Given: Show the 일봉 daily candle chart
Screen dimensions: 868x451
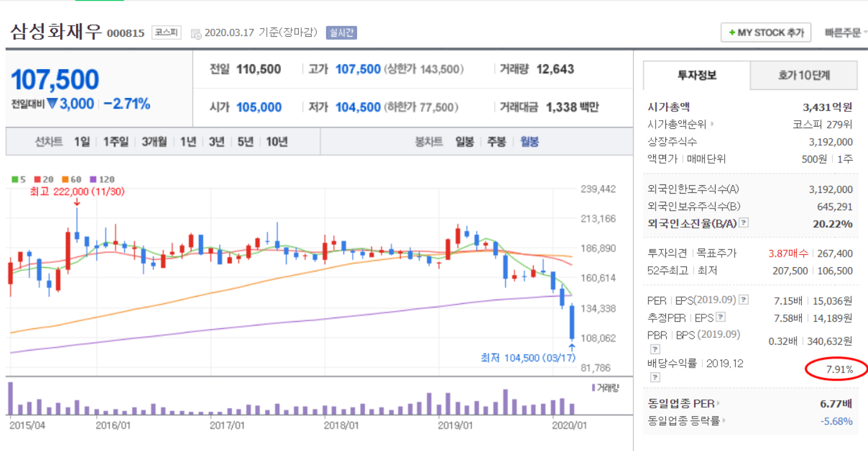Looking at the screenshot, I should 464,142.
